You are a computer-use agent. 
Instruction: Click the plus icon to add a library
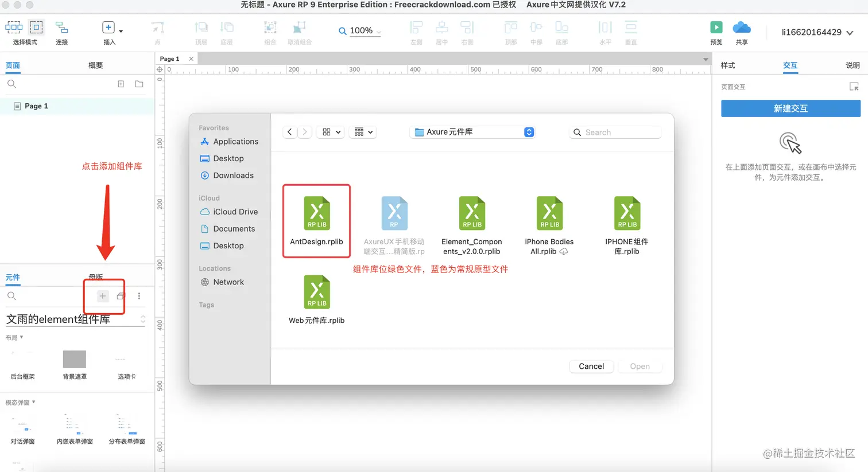click(x=102, y=296)
